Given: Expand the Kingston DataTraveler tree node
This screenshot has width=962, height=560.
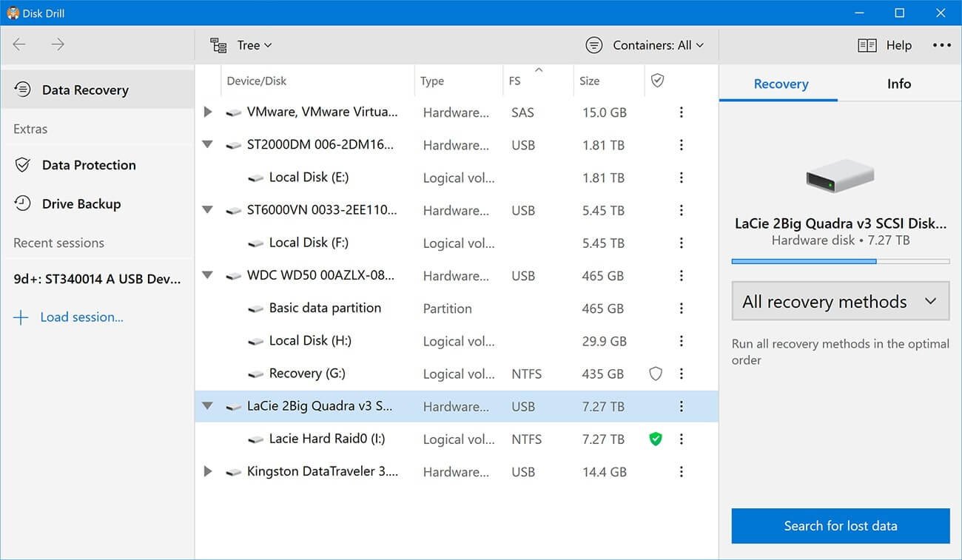Looking at the screenshot, I should point(208,471).
